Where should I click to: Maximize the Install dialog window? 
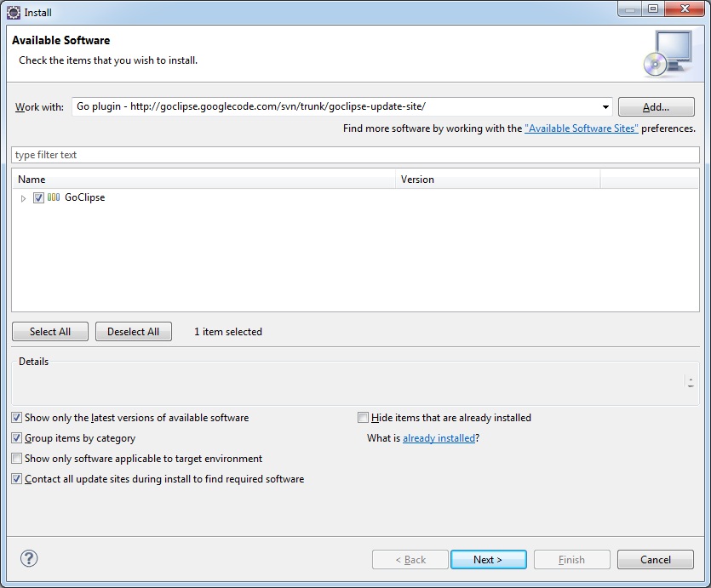(x=653, y=9)
